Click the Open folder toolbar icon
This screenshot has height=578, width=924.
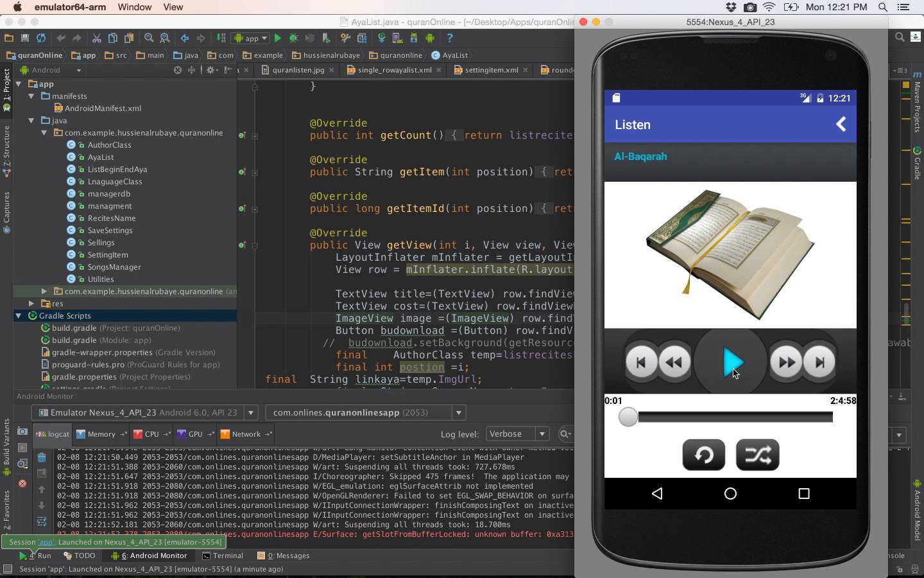point(9,39)
